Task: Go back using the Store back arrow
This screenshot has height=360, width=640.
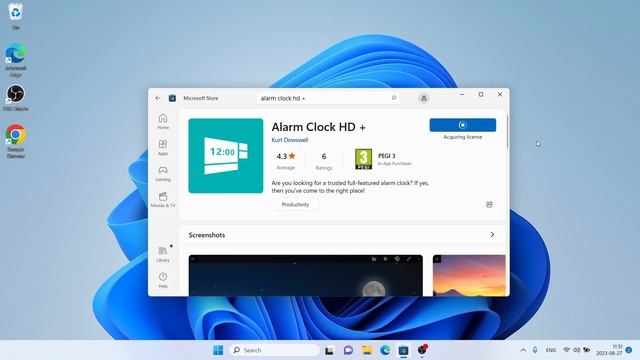Action: 158,98
